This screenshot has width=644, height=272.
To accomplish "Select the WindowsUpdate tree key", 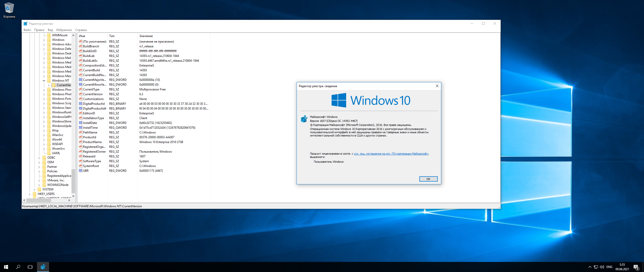I will point(62,126).
